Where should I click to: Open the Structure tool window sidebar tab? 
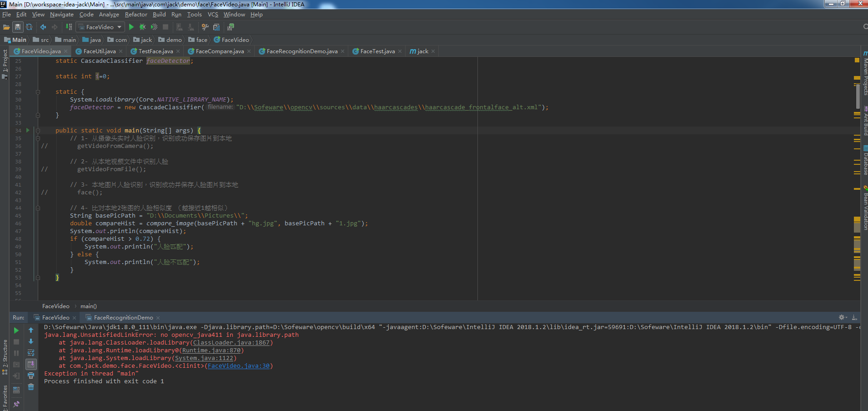[5, 357]
